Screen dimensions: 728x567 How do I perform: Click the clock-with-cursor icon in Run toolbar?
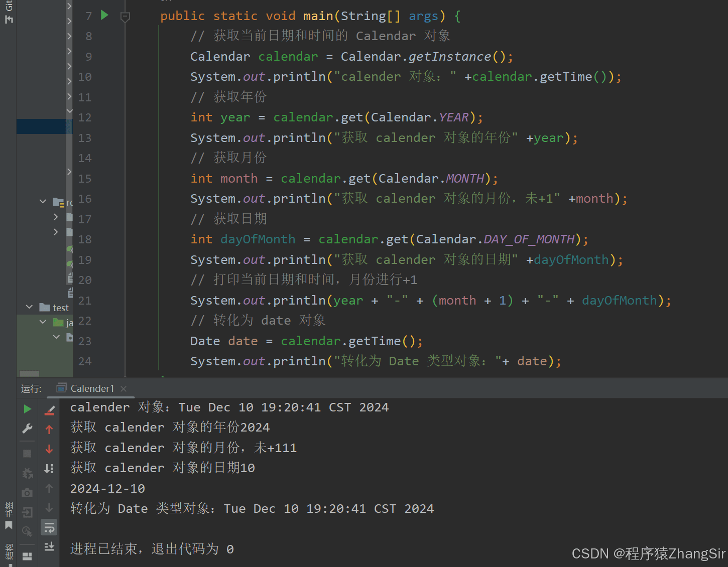click(27, 531)
